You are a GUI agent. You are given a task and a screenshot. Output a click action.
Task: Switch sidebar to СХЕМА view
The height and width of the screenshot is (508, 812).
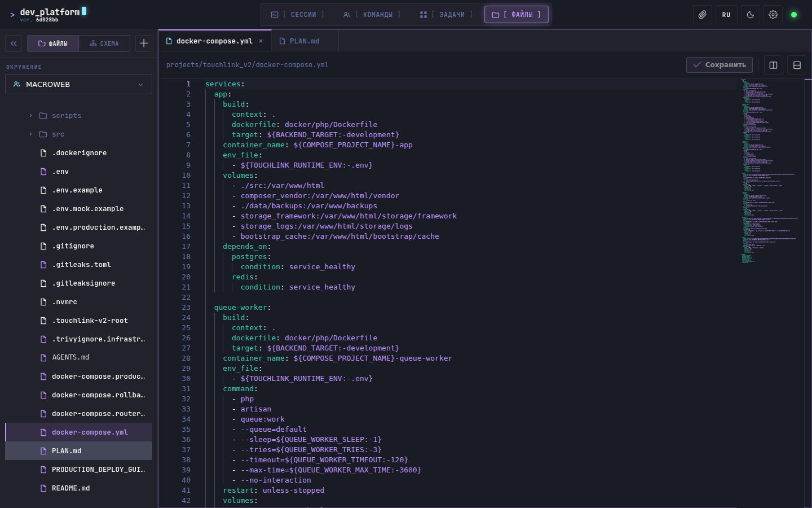point(104,43)
